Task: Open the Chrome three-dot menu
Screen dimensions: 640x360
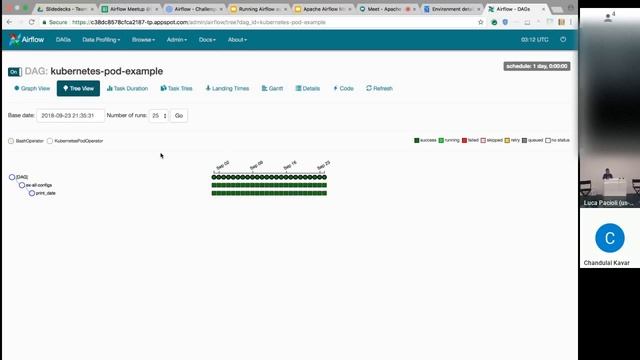Action: [571, 22]
